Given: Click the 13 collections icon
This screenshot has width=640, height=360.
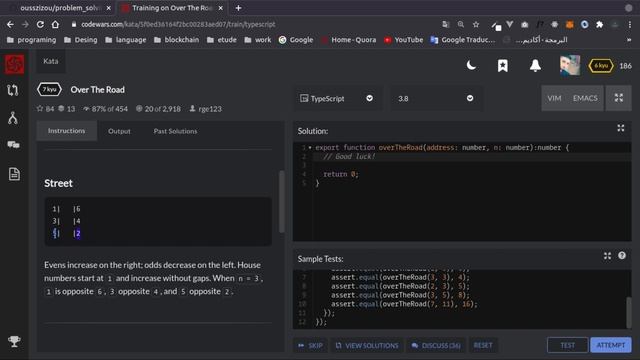Looking at the screenshot, I should [61, 109].
